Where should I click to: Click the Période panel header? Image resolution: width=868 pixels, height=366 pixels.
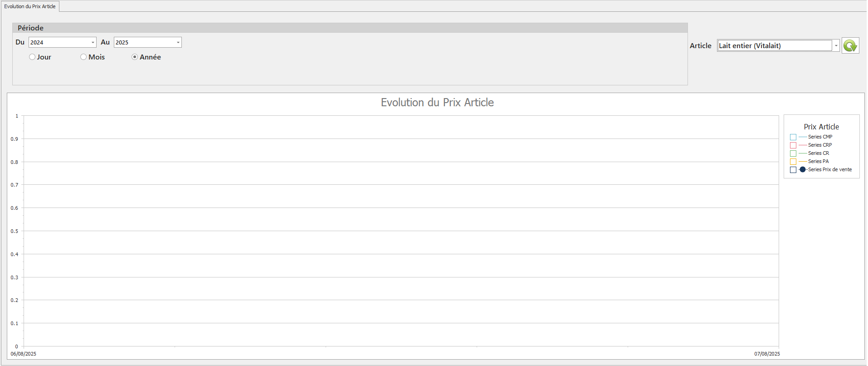point(350,28)
